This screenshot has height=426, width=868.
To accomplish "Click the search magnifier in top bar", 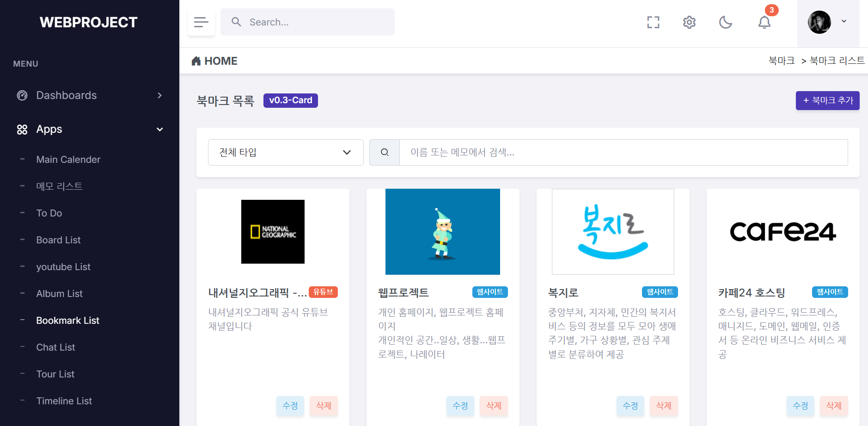I will point(236,22).
